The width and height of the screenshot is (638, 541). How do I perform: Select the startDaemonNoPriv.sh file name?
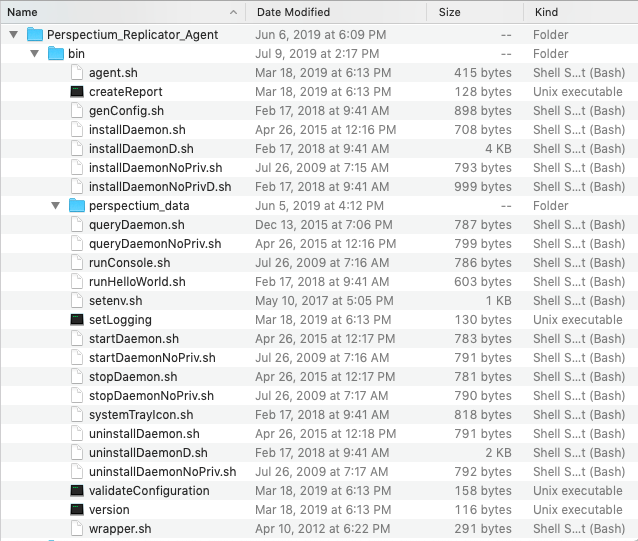pos(152,358)
